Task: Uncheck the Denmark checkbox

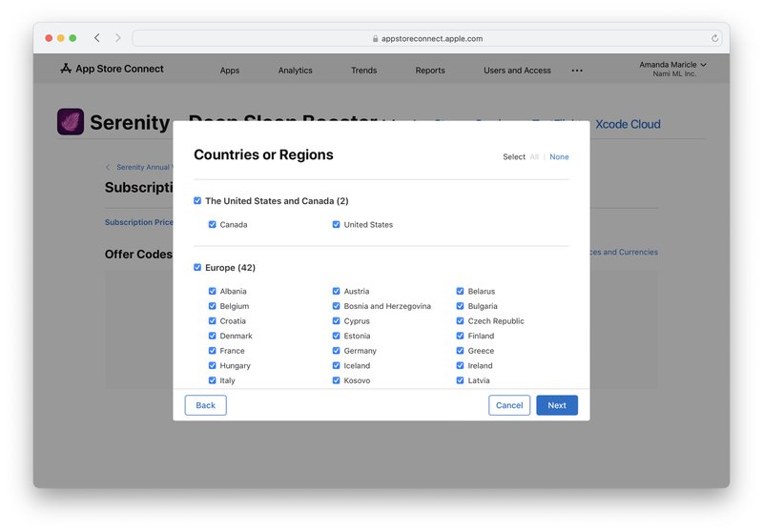Action: point(212,336)
